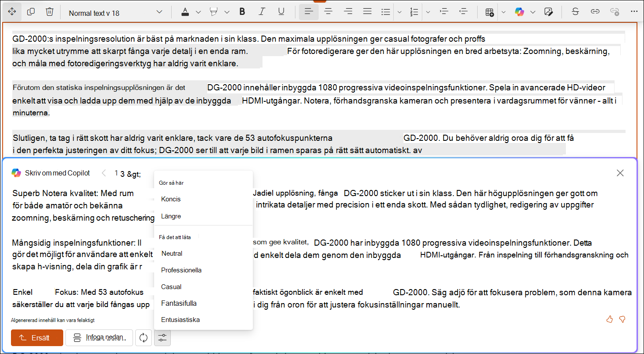
Task: Apply the font color A icon
Action: point(185,12)
